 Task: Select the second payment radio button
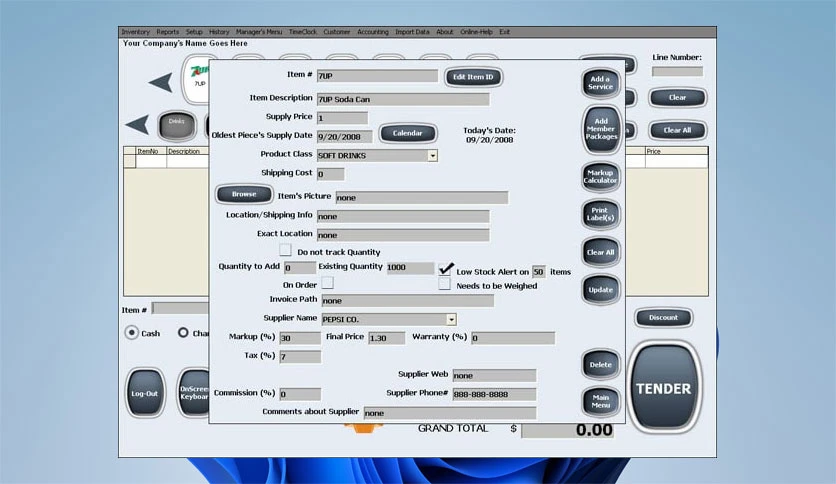pos(183,333)
